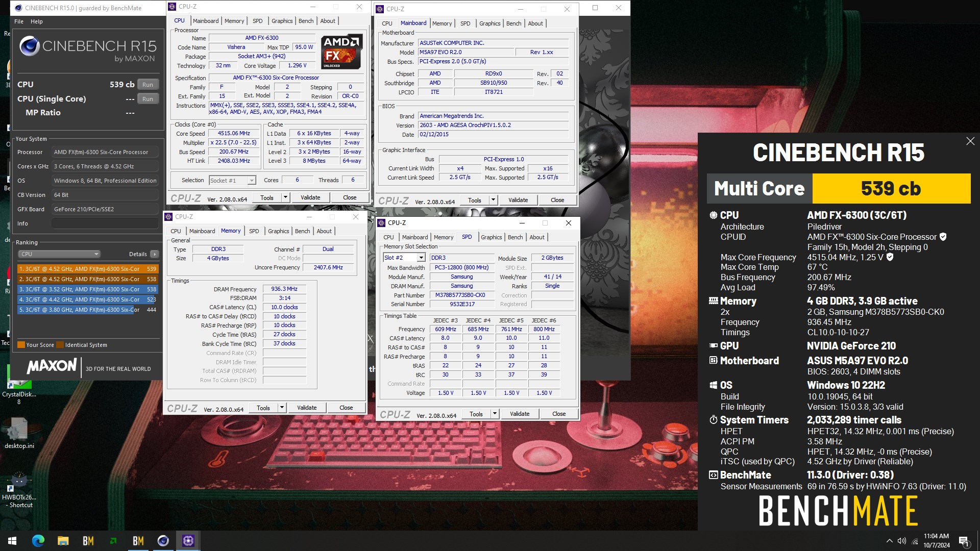Screen dimensions: 980x551
Task: Click Tools button in CPU window
Action: 267,197
